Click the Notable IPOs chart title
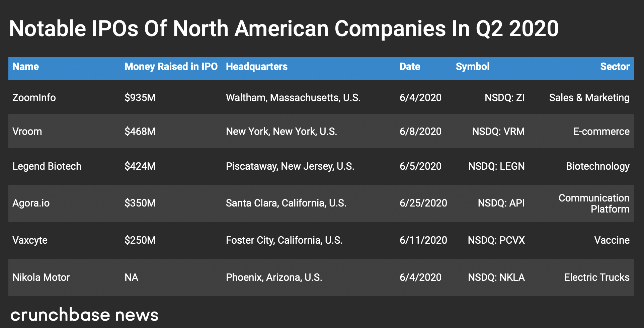The width and height of the screenshot is (644, 328). tap(284, 29)
